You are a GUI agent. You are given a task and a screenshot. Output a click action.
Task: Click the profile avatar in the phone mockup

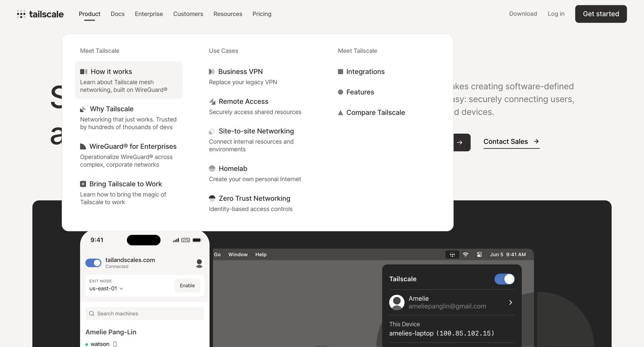[199, 263]
